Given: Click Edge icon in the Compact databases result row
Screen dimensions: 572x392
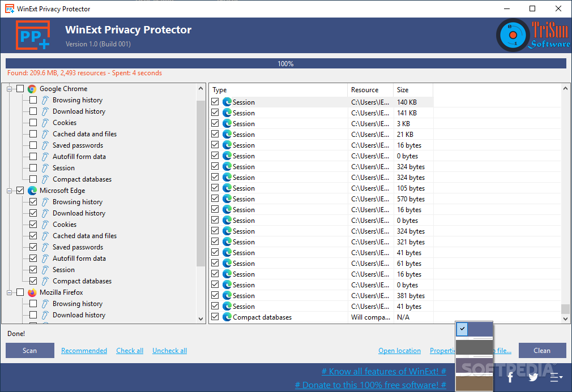Looking at the screenshot, I should pos(227,317).
